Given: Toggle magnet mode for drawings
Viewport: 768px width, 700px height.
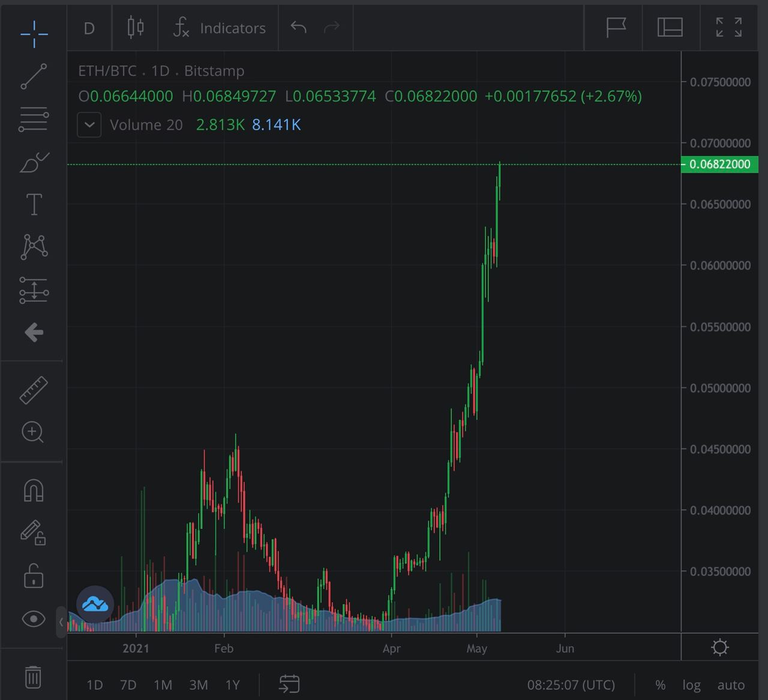Looking at the screenshot, I should (x=34, y=490).
